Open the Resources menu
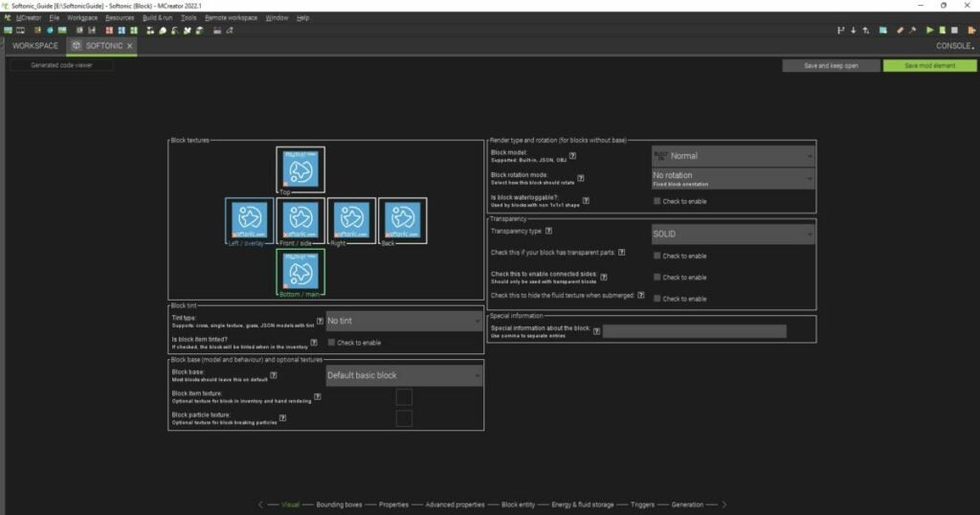The width and height of the screenshot is (980, 515). click(120, 18)
